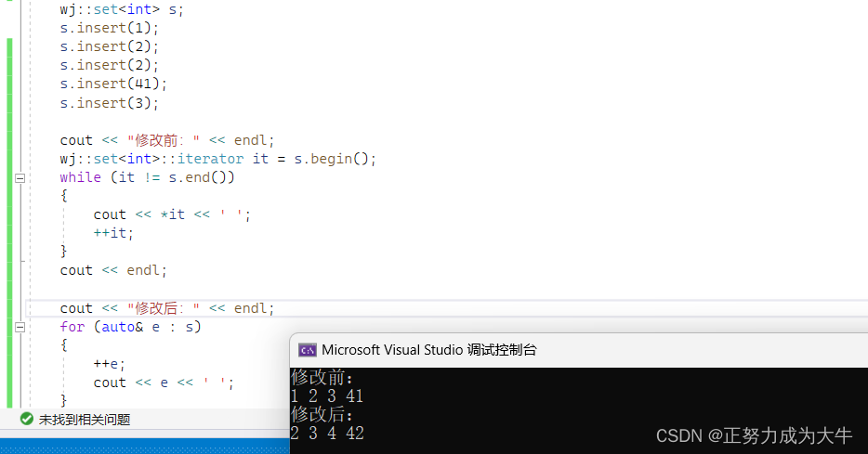Click the line s.insert(1);
Image resolution: width=868 pixels, height=454 pixels.
click(109, 28)
